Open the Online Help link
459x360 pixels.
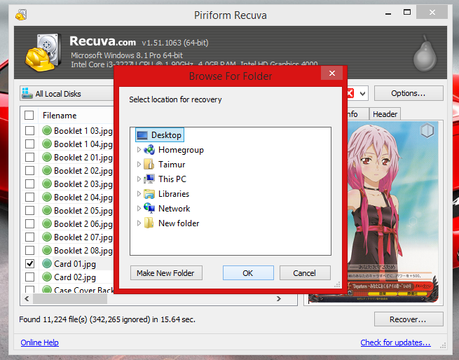tap(40, 342)
